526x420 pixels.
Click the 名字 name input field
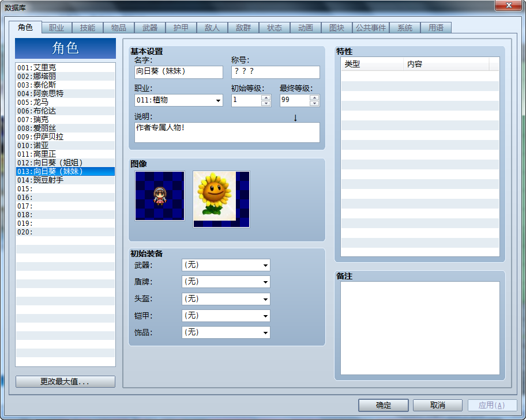pos(179,72)
